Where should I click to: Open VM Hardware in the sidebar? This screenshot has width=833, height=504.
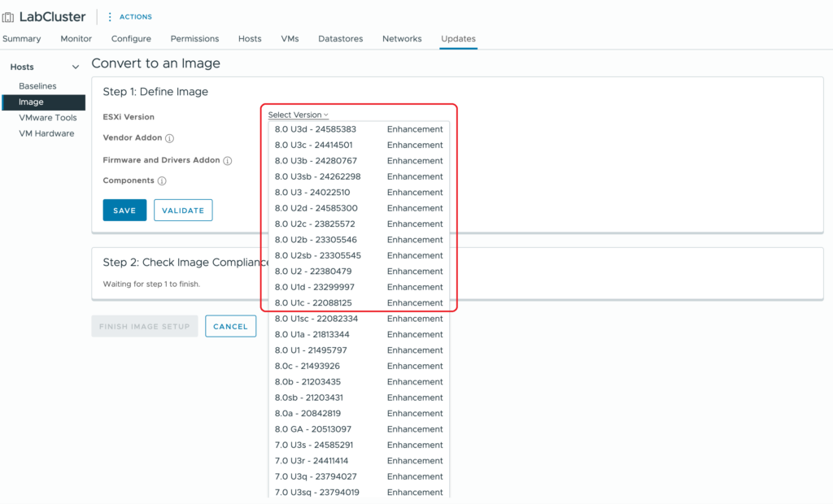(46, 133)
